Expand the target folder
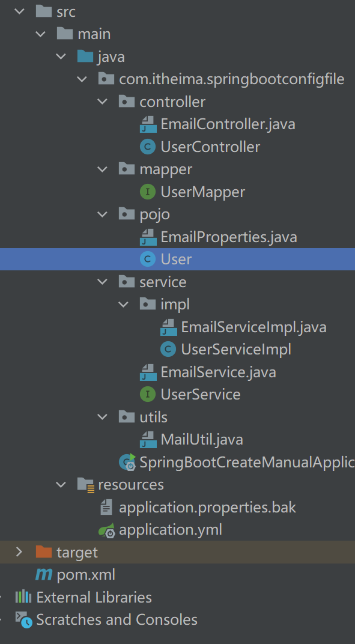The height and width of the screenshot is (644, 355). [x=19, y=552]
